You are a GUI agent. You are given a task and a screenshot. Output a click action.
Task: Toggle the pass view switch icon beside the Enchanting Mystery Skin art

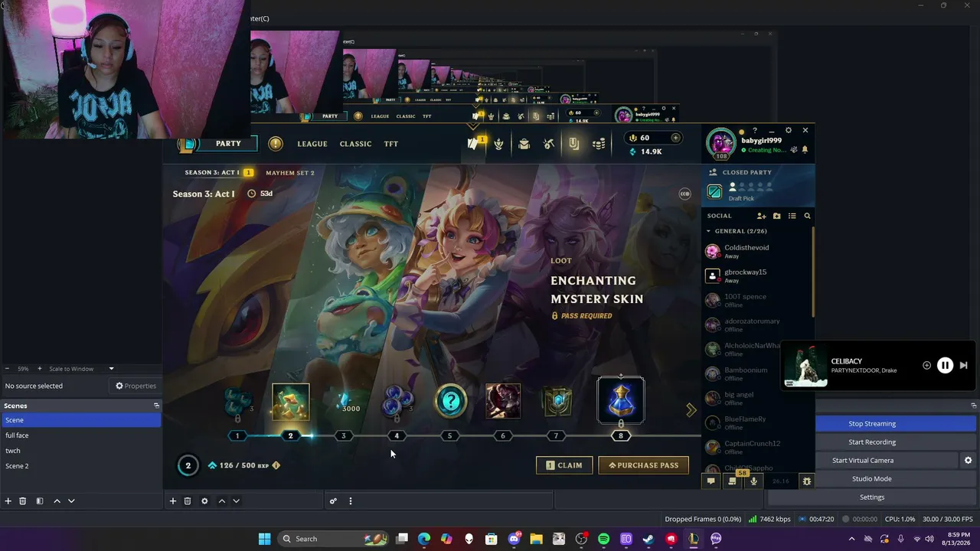point(684,194)
